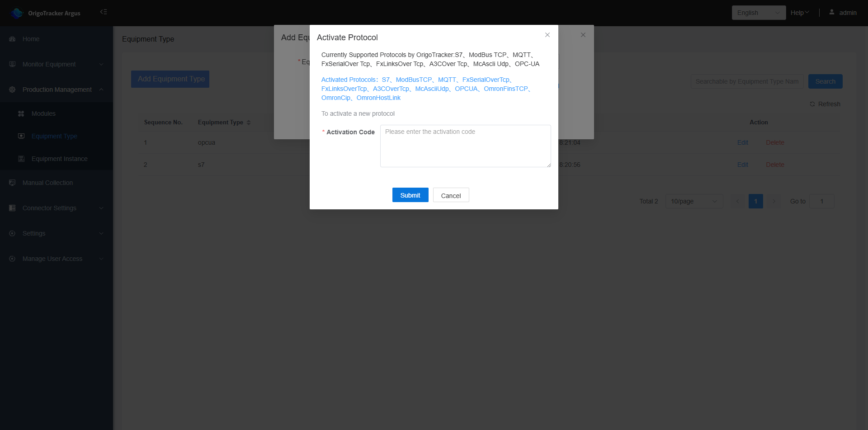Open the 10/page page size dropdown

point(693,201)
